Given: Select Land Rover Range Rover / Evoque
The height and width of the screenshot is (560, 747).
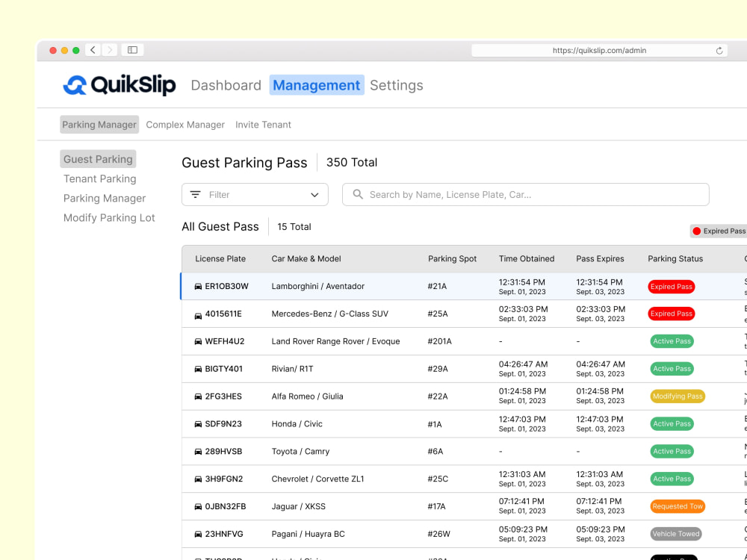Looking at the screenshot, I should (335, 341).
